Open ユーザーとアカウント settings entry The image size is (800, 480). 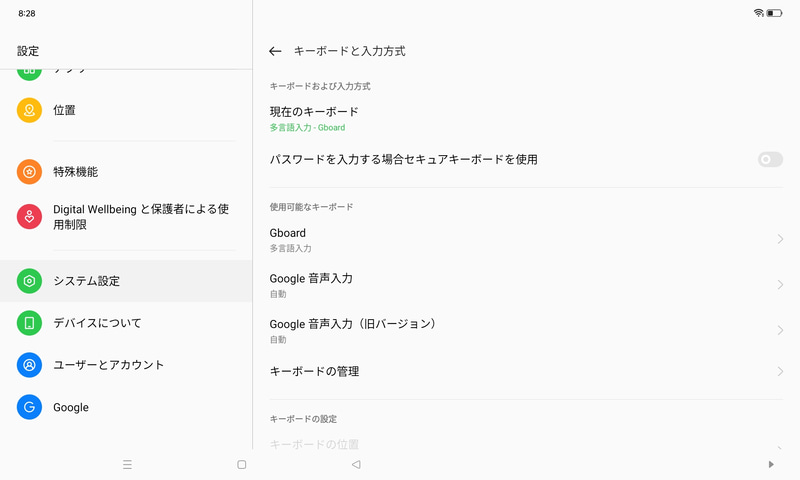[126, 365]
